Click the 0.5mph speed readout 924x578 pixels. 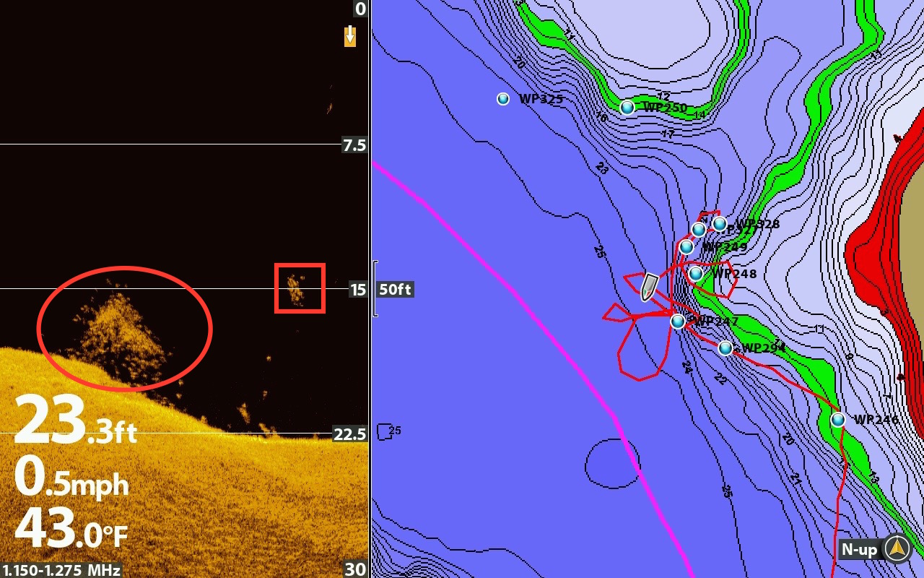(x=71, y=477)
